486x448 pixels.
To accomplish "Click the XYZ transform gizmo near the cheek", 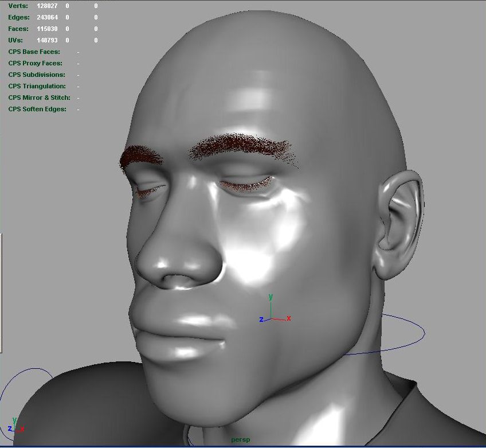I will 271,318.
